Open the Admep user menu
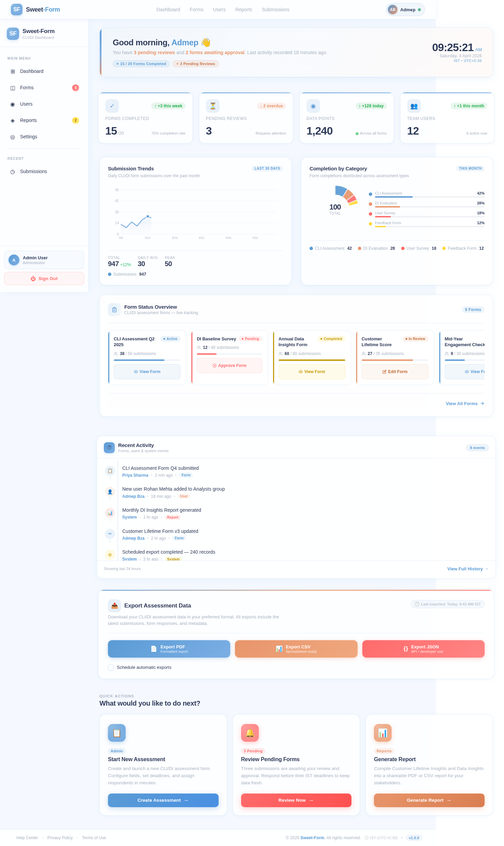Image resolution: width=504 pixels, height=846 pixels. coord(405,10)
